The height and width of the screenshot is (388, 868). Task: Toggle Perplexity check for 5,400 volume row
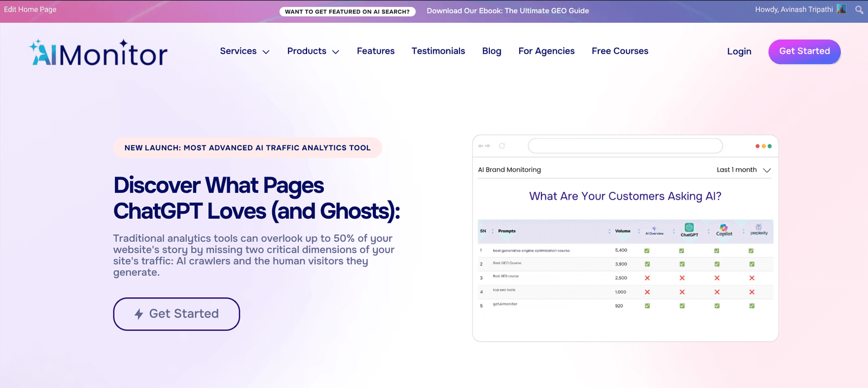pos(751,251)
